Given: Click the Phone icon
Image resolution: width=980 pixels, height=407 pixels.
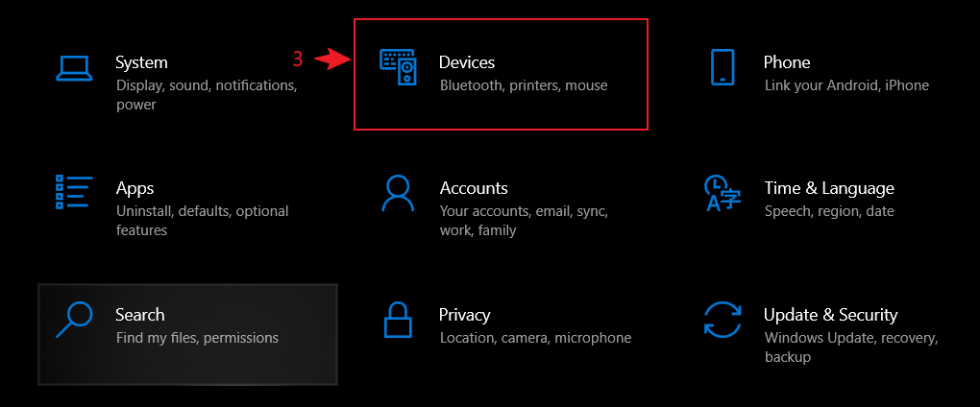Looking at the screenshot, I should point(723,67).
